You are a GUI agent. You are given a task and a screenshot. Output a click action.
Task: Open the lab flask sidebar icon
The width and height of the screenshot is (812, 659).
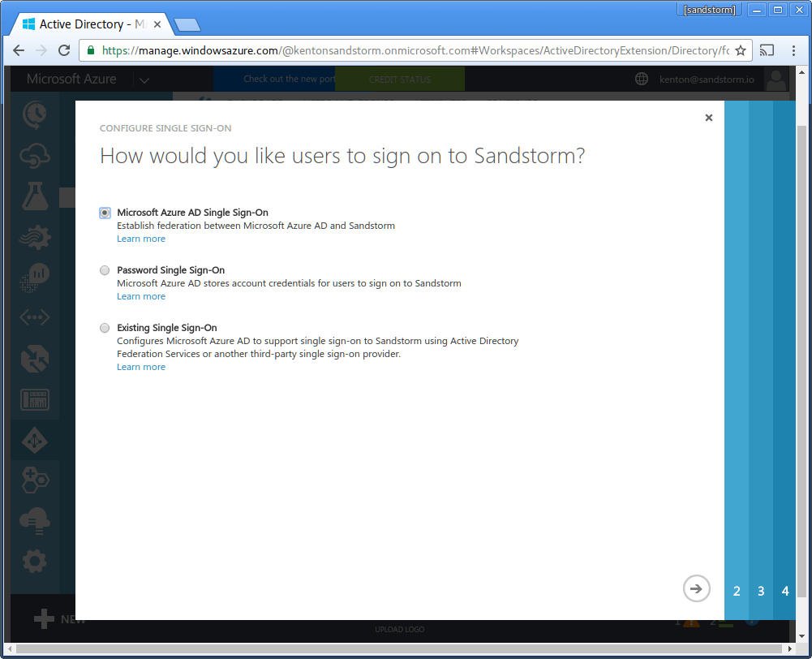click(x=35, y=196)
